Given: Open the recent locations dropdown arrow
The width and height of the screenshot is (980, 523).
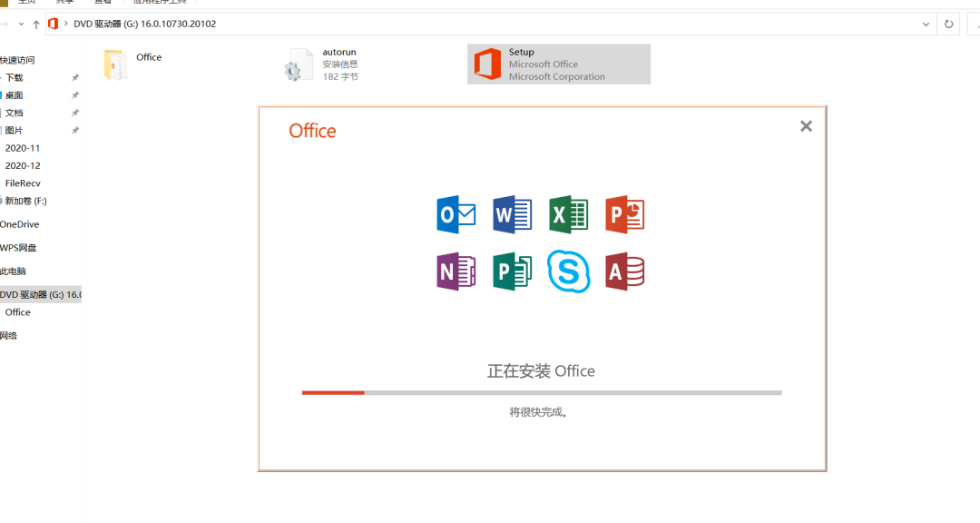Looking at the screenshot, I should [x=21, y=25].
